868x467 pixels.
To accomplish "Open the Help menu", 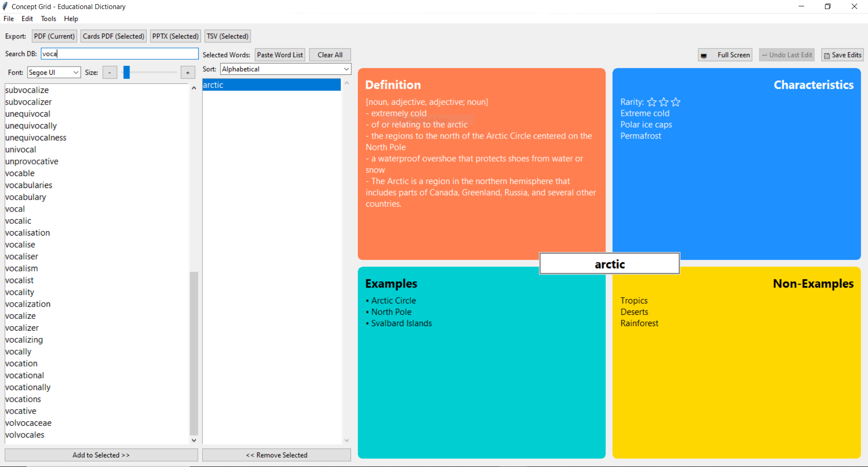I will [x=71, y=19].
